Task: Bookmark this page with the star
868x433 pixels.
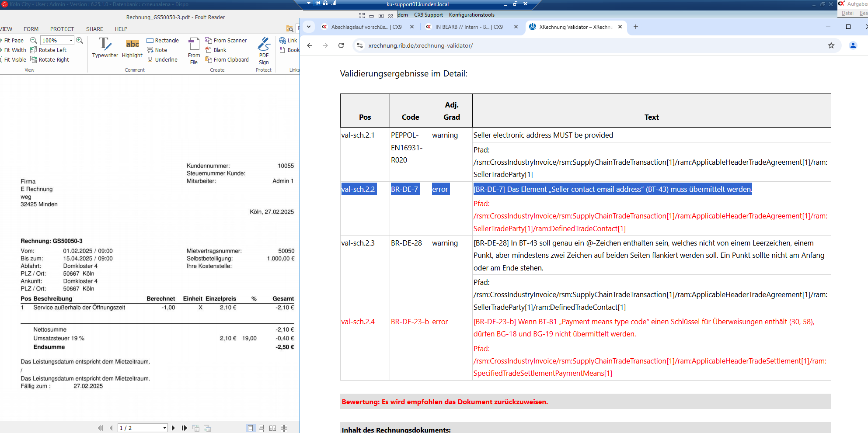Action: click(x=831, y=45)
